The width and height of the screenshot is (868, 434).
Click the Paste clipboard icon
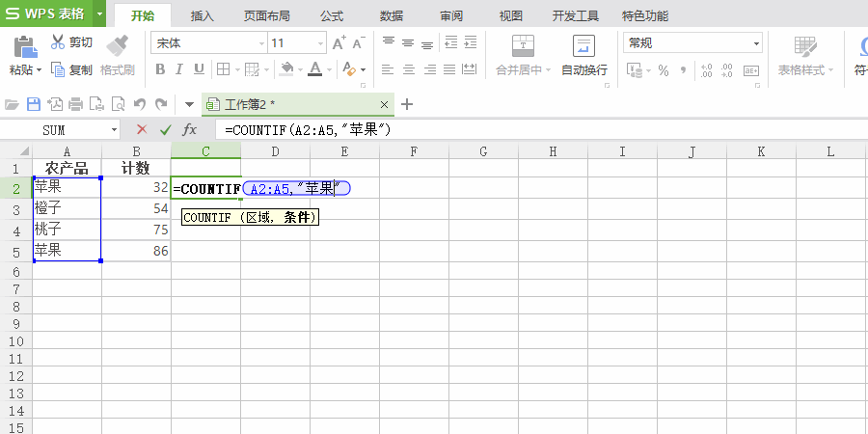pyautogui.click(x=25, y=47)
